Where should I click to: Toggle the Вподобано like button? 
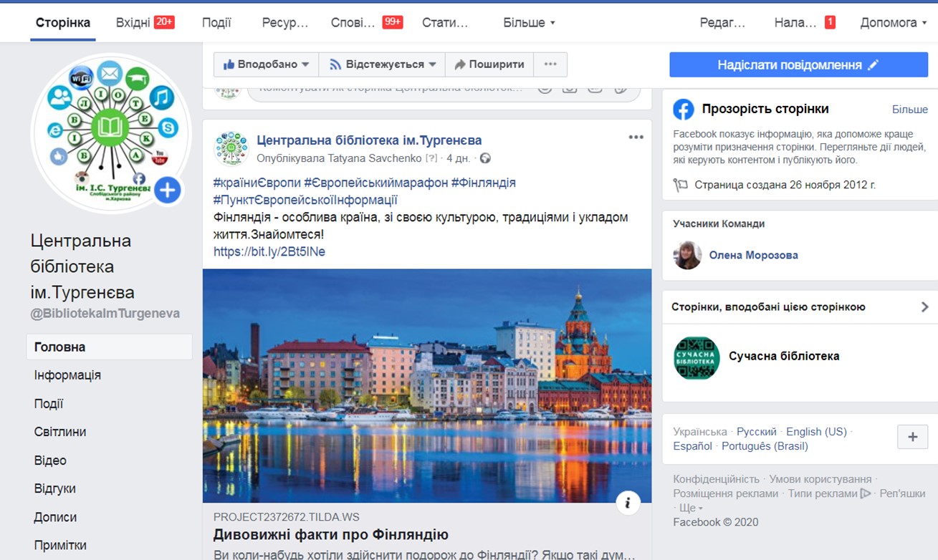pos(266,64)
